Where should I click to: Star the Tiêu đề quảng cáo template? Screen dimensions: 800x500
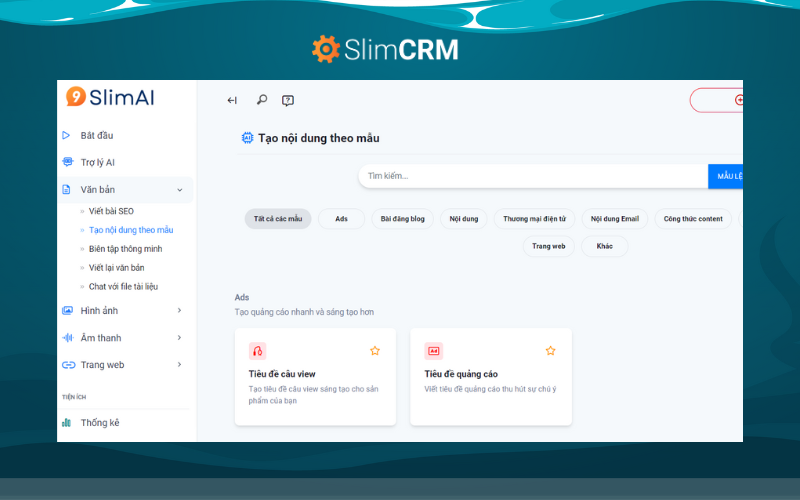(x=550, y=351)
